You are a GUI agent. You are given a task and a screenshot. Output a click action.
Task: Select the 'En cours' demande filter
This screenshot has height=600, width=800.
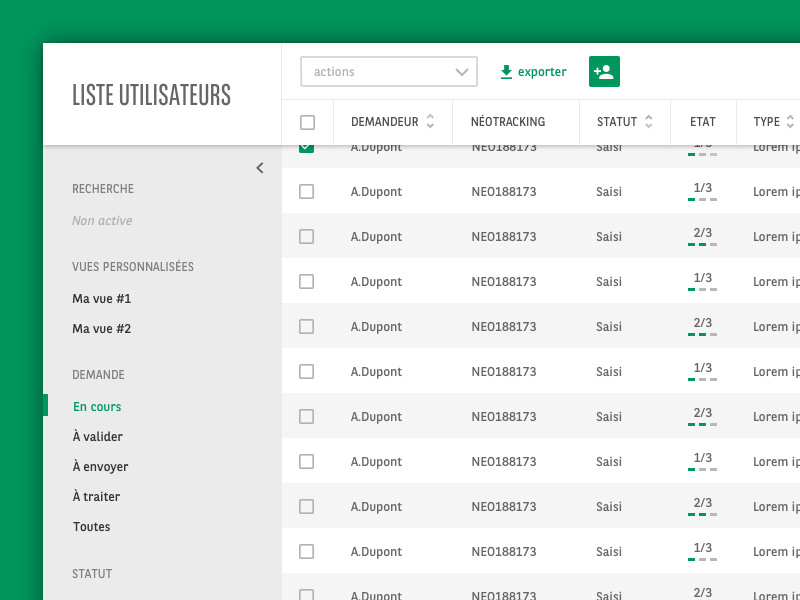tap(97, 407)
